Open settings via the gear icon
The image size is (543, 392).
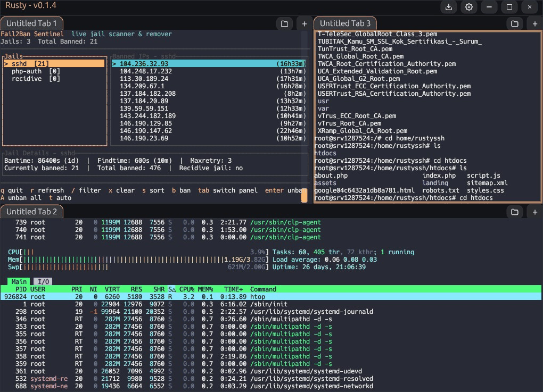[468, 7]
